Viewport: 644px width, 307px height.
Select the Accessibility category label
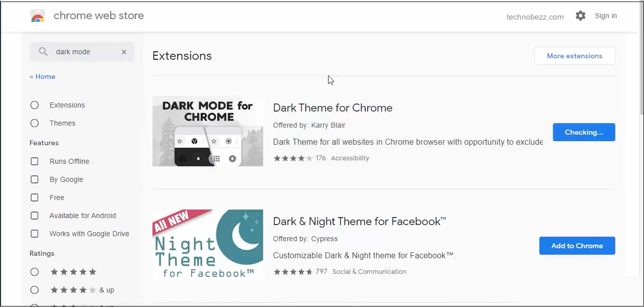[x=350, y=158]
